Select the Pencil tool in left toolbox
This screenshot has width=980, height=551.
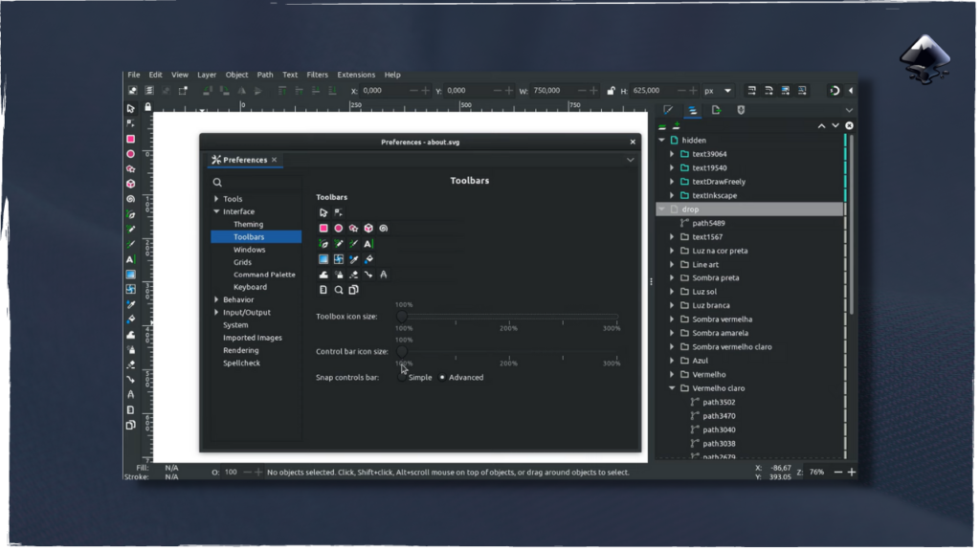130,230
